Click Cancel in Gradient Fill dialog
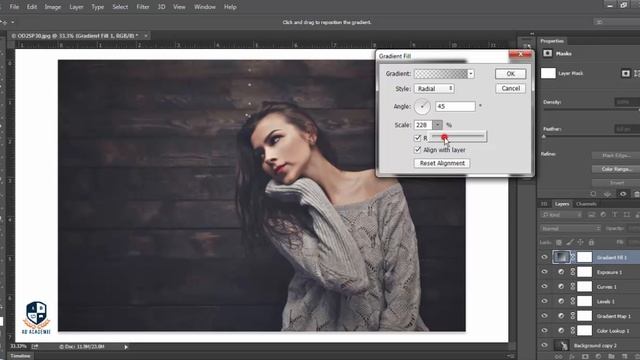This screenshot has height=360, width=640. [511, 89]
